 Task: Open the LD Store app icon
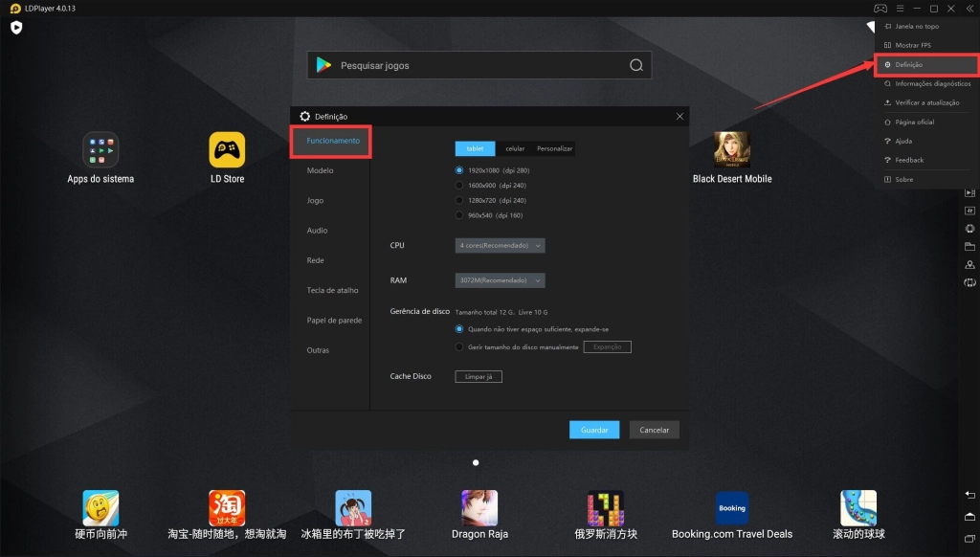[x=227, y=149]
